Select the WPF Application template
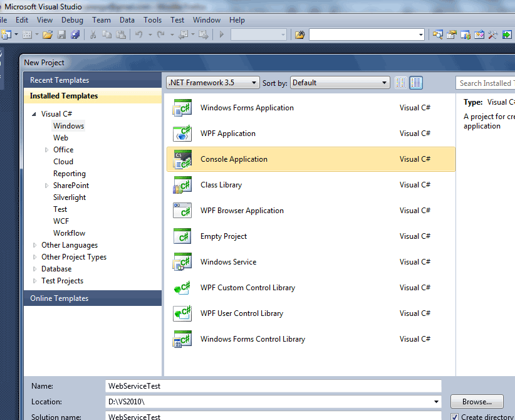The image size is (515, 420). tap(311, 134)
